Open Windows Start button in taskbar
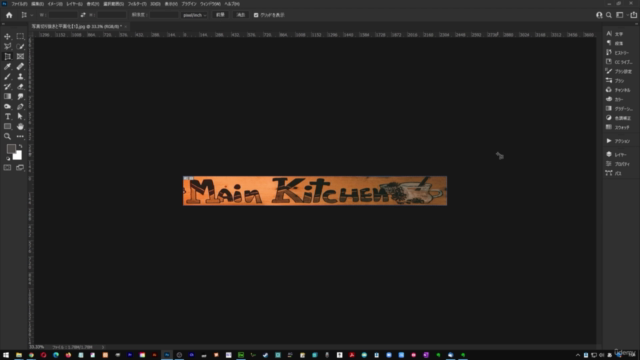Screen dimensions: 640x360 click(6, 355)
